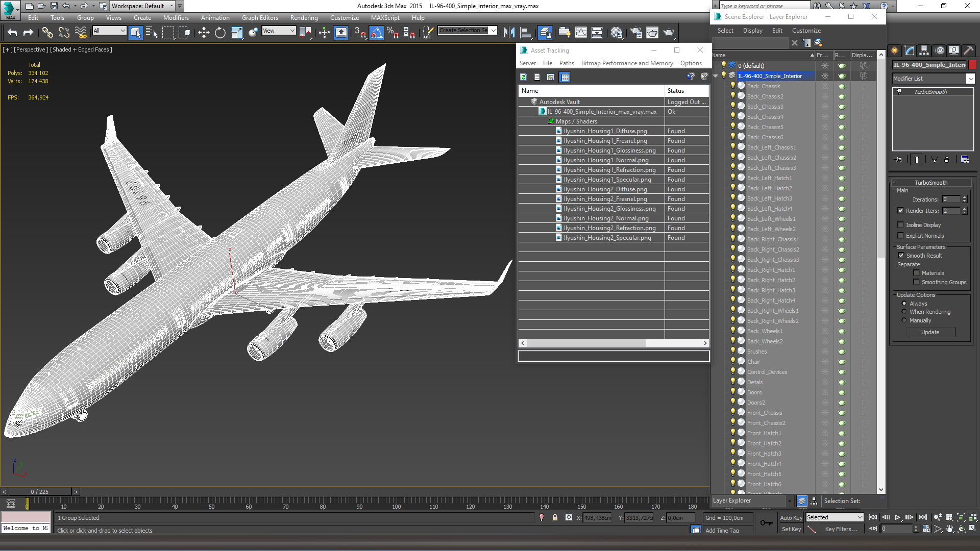Toggle visibility bulb of Back_Chassis
The height and width of the screenshot is (551, 980).
point(733,86)
